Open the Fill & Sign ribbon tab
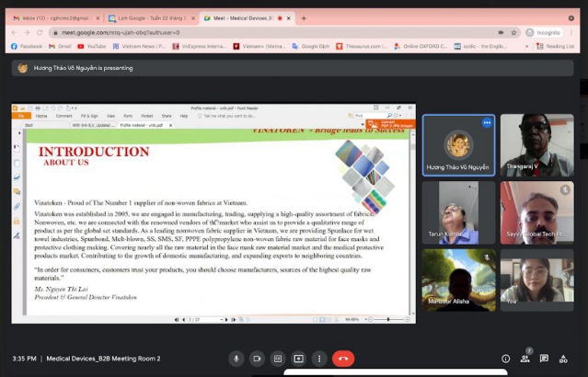 click(89, 116)
